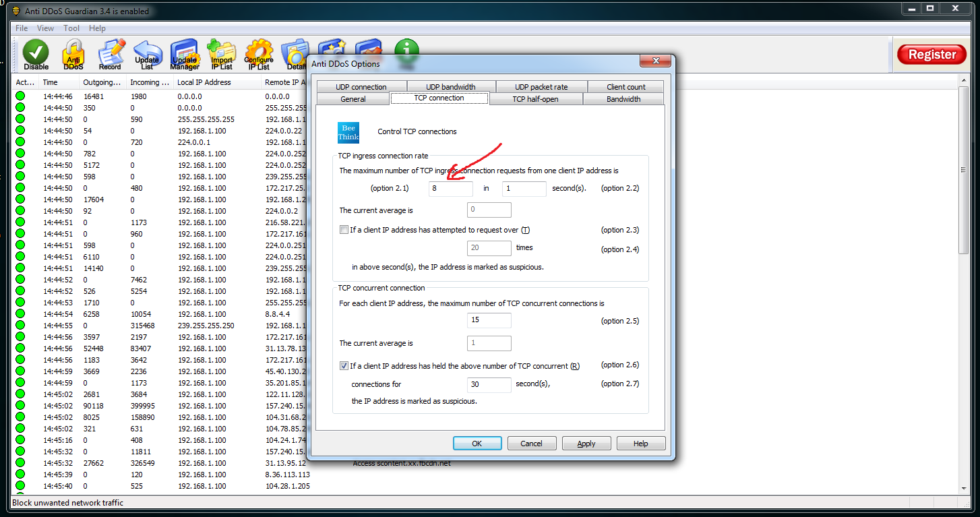Open the Help menu
The width and height of the screenshot is (980, 517).
tap(97, 28)
